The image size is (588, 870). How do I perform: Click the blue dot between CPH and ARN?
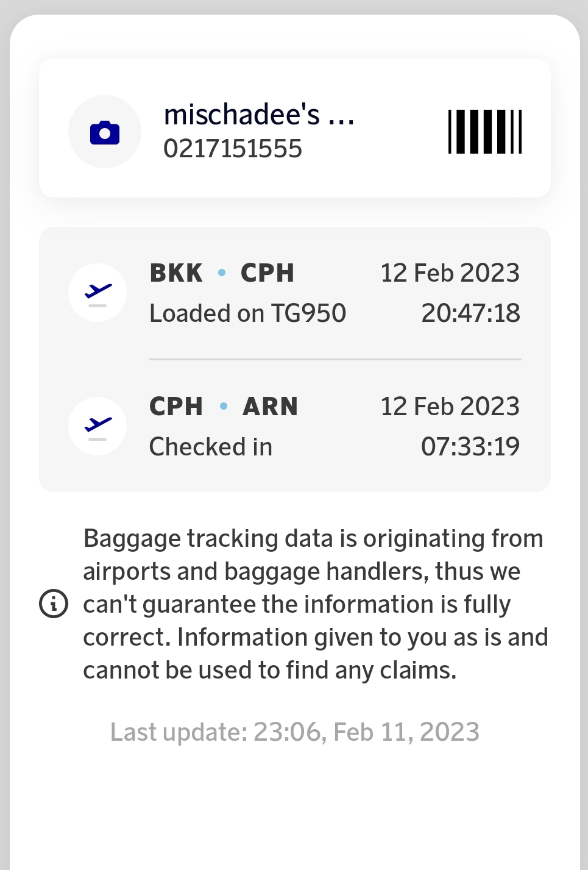pos(224,406)
